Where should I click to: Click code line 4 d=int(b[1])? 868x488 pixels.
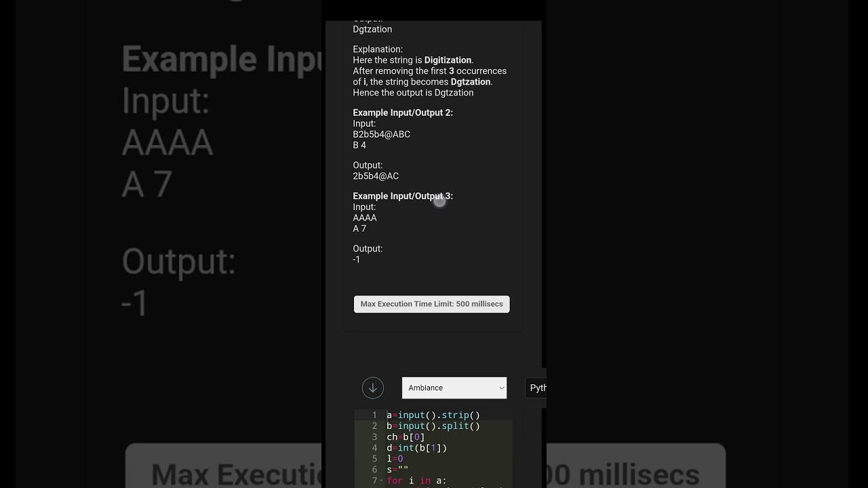(x=416, y=447)
